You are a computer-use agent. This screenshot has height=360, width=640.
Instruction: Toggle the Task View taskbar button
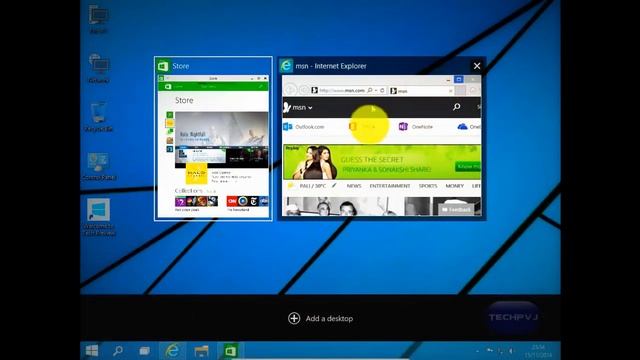point(144,351)
